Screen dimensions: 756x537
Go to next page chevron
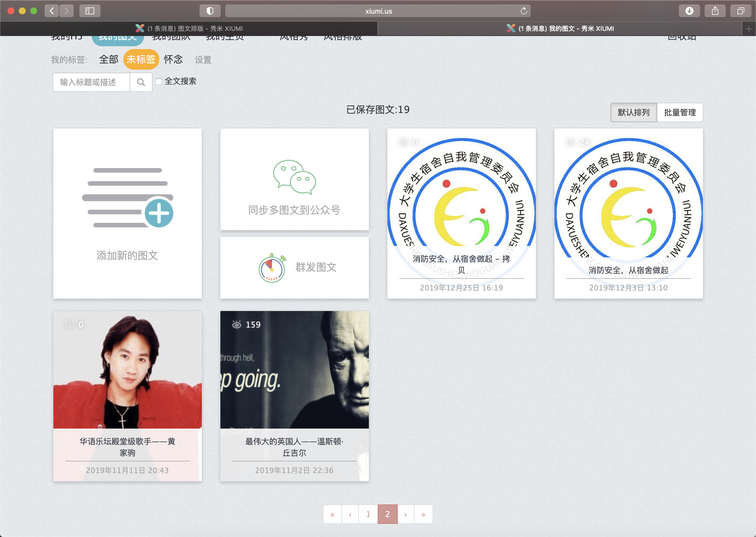click(405, 514)
